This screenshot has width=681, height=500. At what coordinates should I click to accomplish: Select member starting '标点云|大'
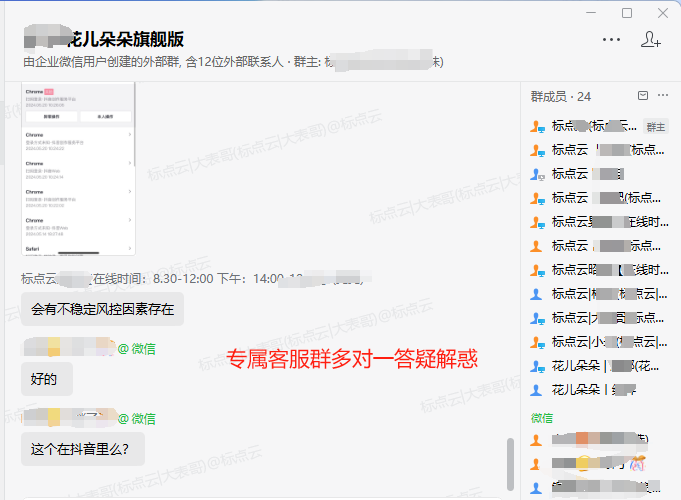click(598, 318)
